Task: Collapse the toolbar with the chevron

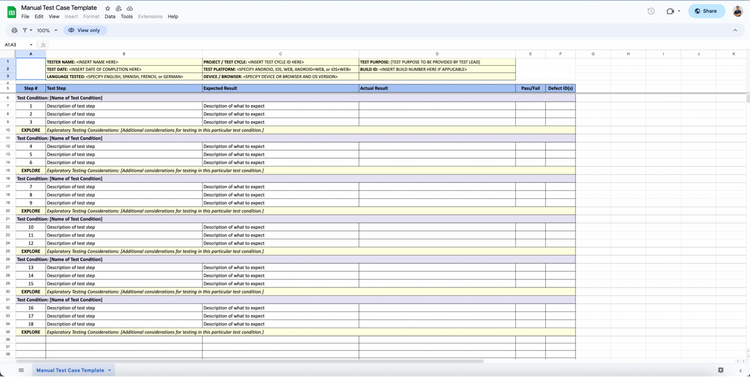Action: pyautogui.click(x=735, y=30)
